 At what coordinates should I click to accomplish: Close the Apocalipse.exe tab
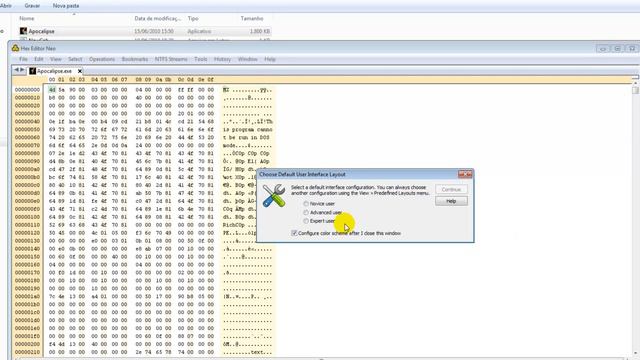[x=80, y=71]
